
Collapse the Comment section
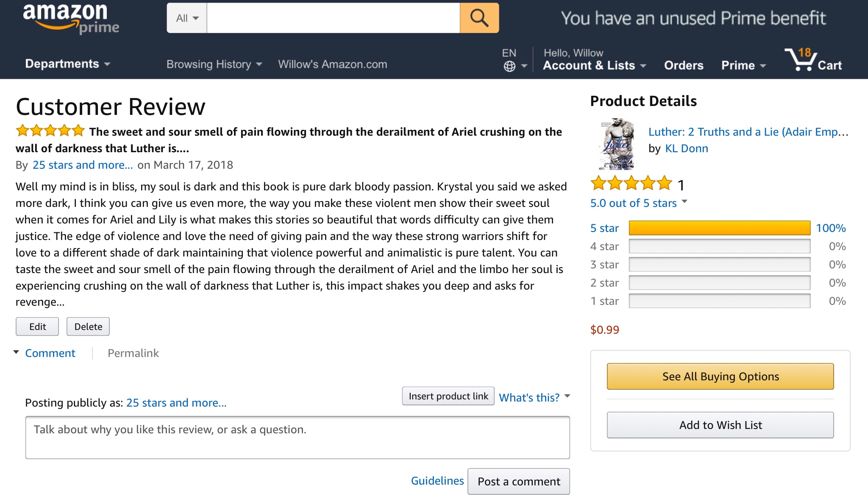(x=50, y=353)
